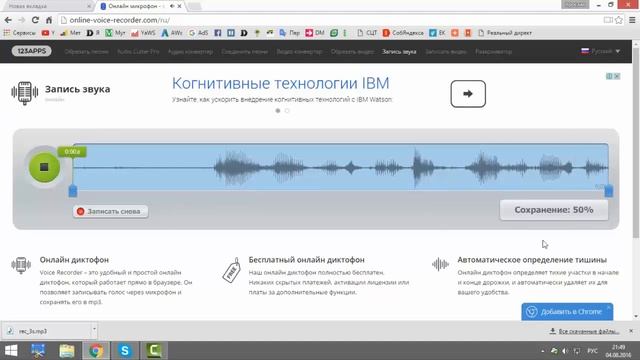Screen dimensions: 640x360
Task: Open the YouTube bookmark icon
Action: (x=45, y=33)
